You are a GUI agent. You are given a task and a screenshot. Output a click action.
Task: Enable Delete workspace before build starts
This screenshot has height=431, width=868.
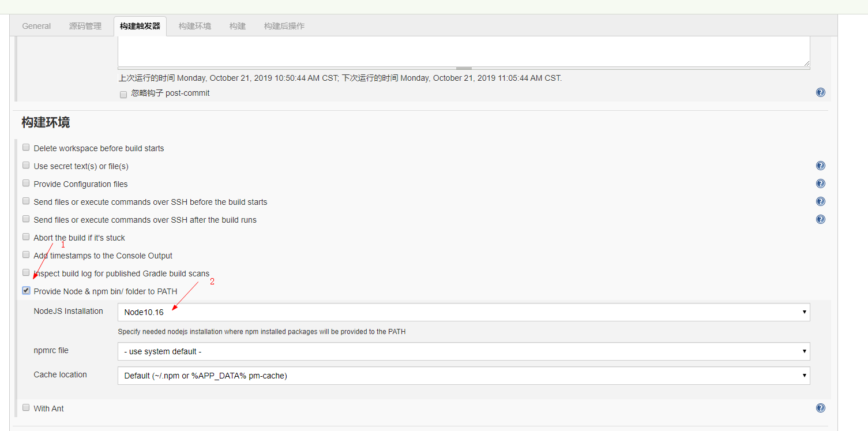tap(26, 148)
